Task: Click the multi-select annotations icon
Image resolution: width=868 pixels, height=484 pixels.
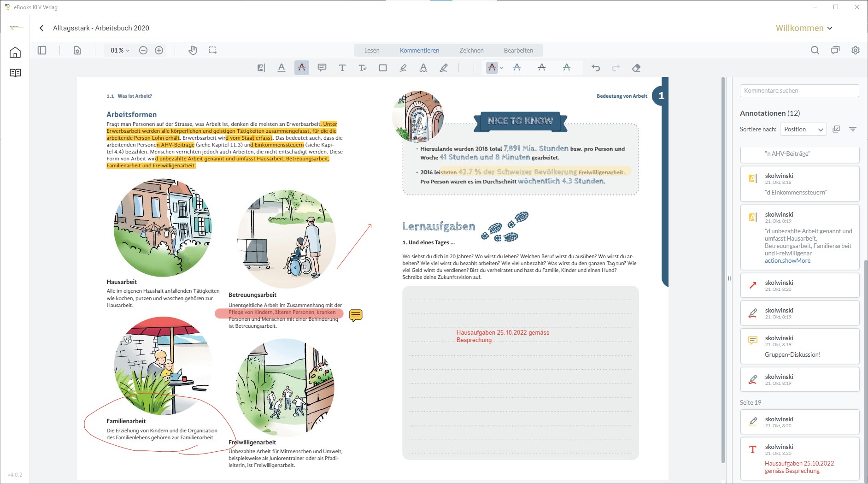Action: [836, 129]
